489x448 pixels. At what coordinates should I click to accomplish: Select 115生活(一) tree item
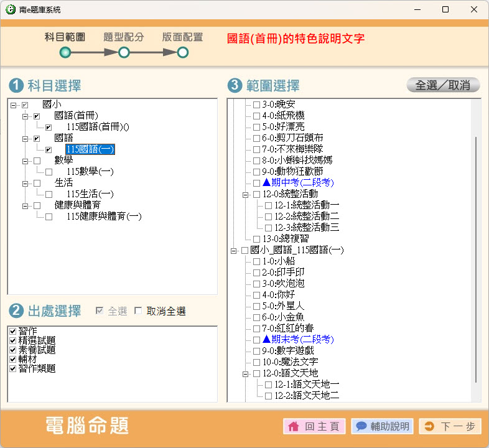(x=90, y=194)
